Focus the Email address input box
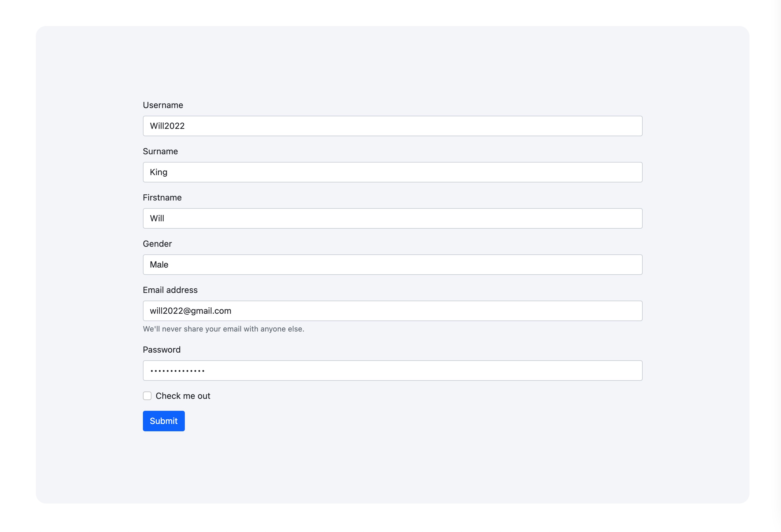Screen dimensions: 781x532 393,311
